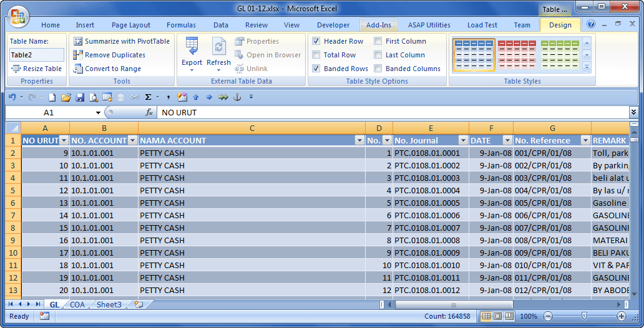Image resolution: width=644 pixels, height=328 pixels.
Task: Click Convert to Range
Action: coord(107,69)
